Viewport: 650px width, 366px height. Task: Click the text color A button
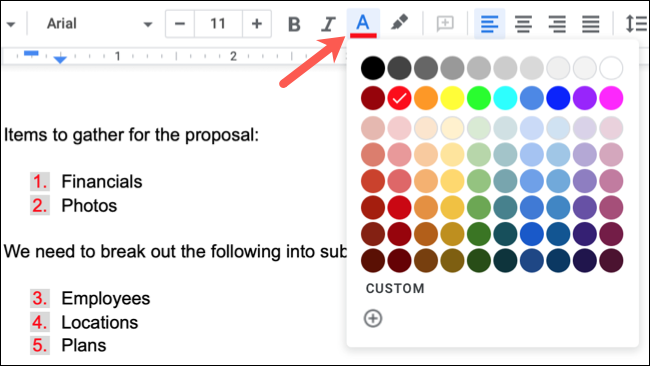363,24
